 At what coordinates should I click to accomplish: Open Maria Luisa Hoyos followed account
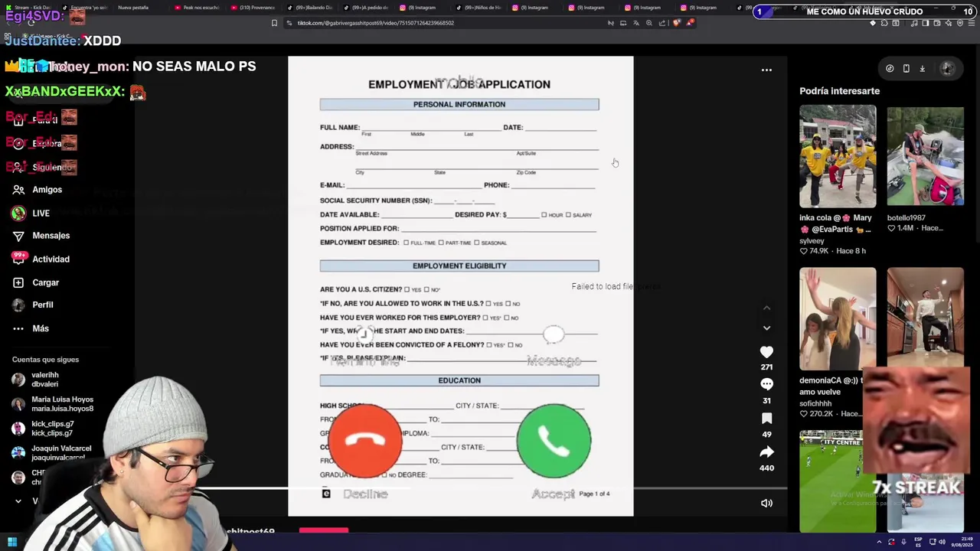52,404
